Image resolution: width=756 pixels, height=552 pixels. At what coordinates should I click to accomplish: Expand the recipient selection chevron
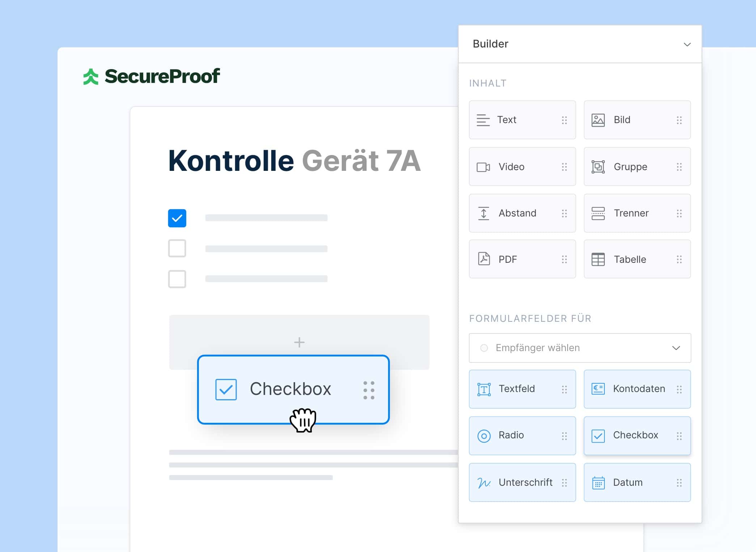point(675,348)
